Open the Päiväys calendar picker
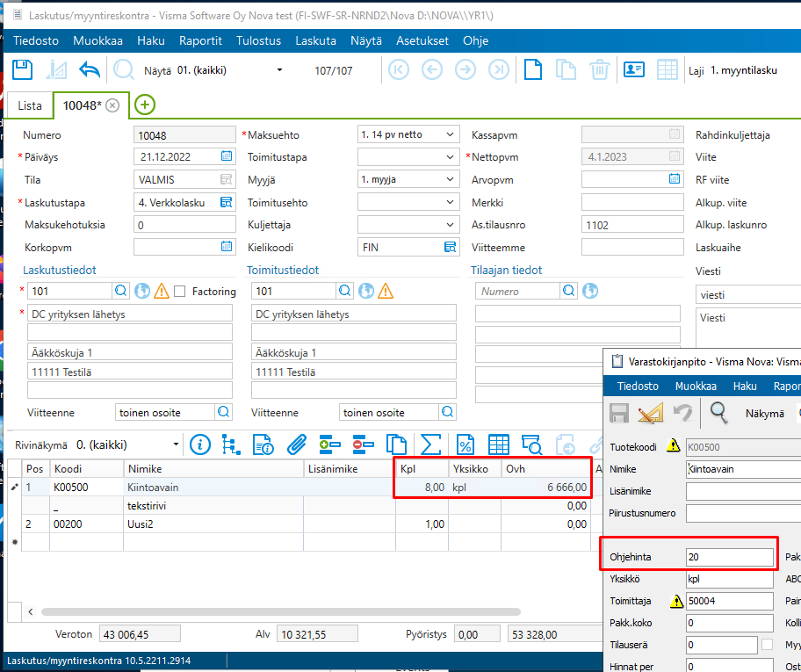Screen dimensions: 801x672 (227, 157)
